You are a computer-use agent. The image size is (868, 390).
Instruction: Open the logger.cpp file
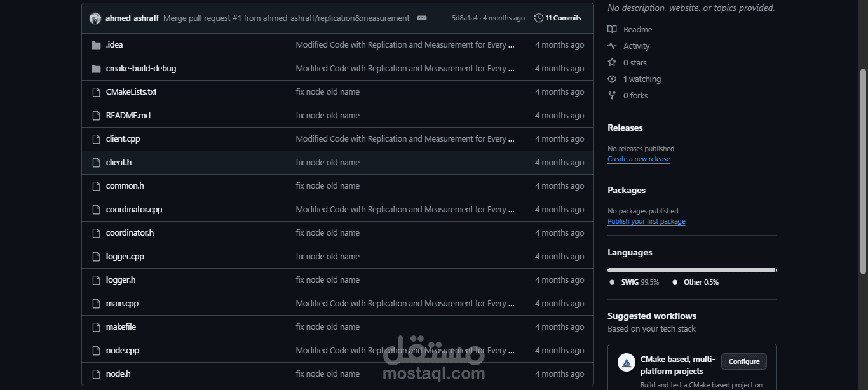pyautogui.click(x=125, y=257)
